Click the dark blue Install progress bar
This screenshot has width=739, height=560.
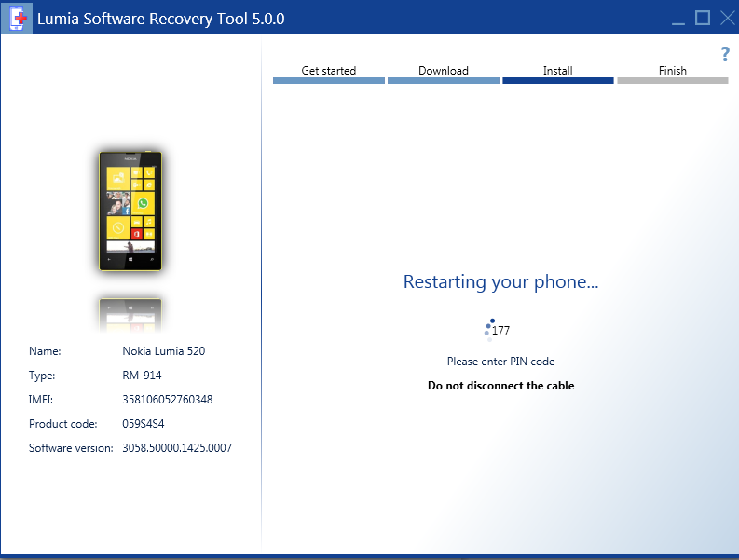557,81
